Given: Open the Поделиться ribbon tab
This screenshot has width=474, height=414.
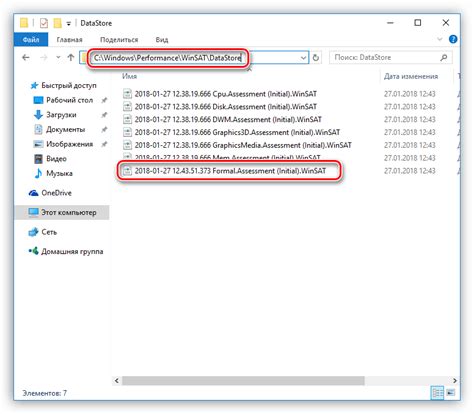Looking at the screenshot, I should click(x=119, y=40).
